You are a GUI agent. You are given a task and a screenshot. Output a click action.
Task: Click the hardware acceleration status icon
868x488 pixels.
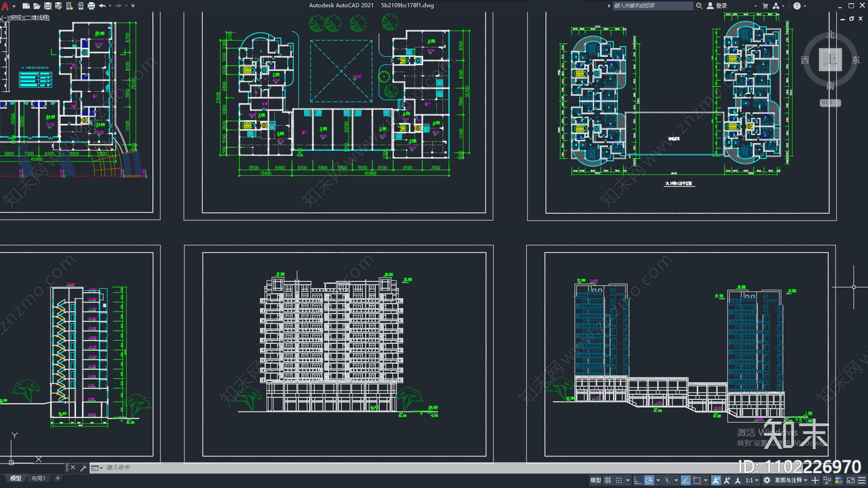839,480
